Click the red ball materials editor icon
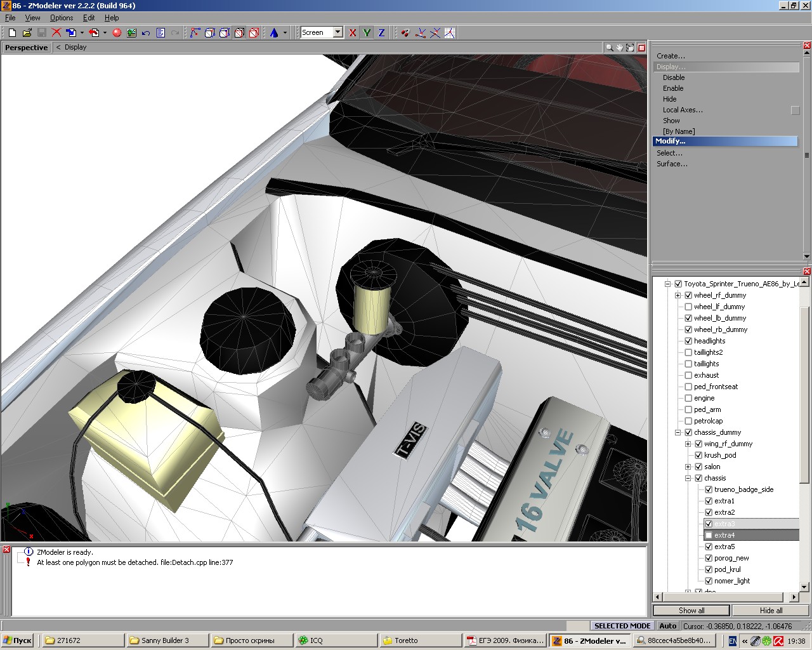This screenshot has height=650, width=812. pyautogui.click(x=117, y=32)
